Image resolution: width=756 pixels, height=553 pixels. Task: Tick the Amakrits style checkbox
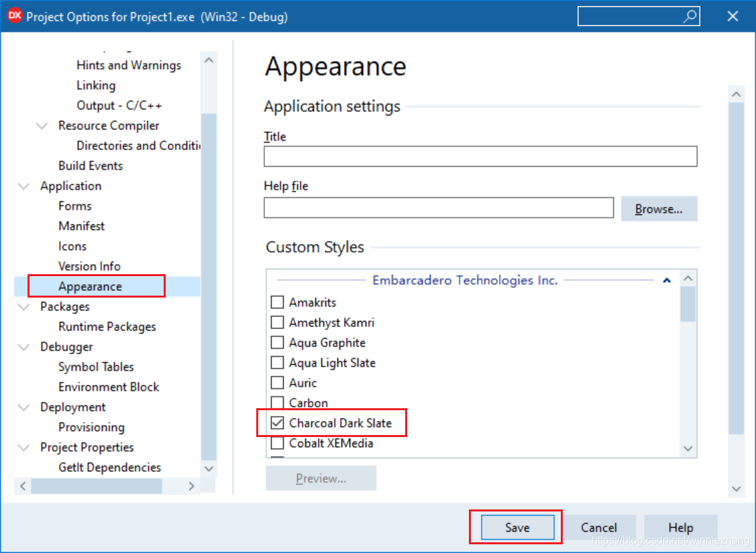coord(277,302)
